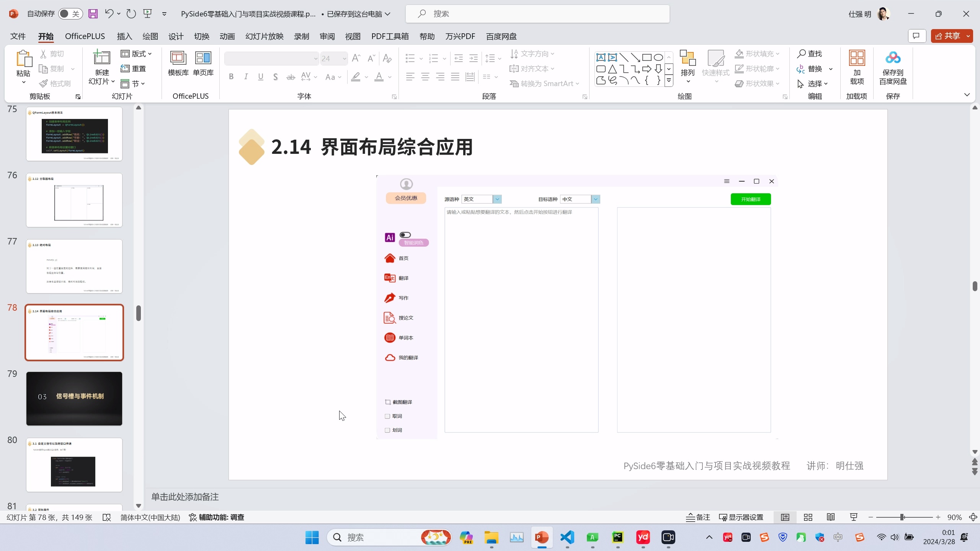Click the zoom slider handle
980x551 pixels.
pyautogui.click(x=902, y=517)
